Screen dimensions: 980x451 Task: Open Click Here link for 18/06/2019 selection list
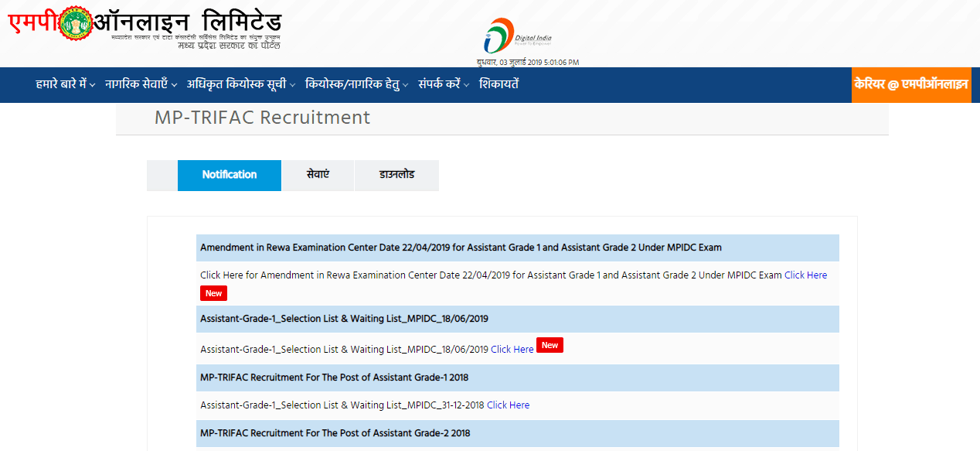512,350
